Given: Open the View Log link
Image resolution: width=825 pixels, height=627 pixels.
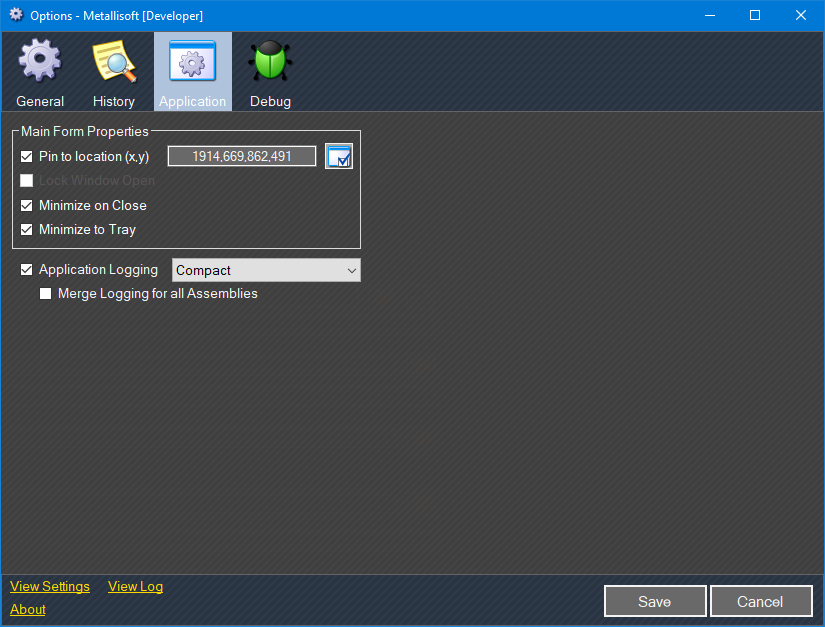Looking at the screenshot, I should [135, 587].
